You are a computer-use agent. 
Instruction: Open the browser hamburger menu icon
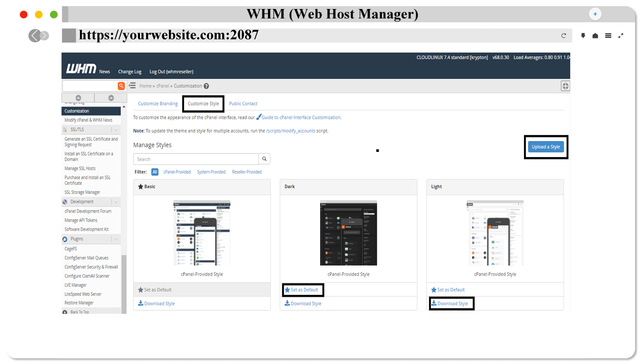pos(608,36)
